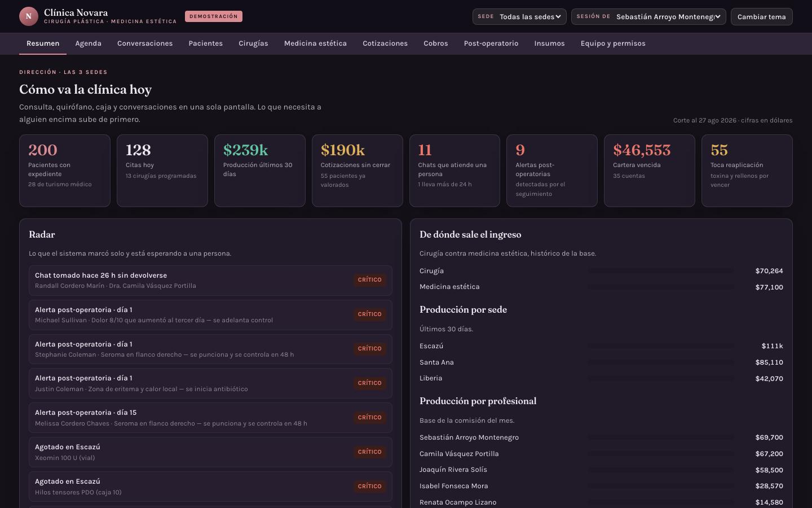Click the Santa Ana production bar
Image resolution: width=812 pixels, height=508 pixels.
(661, 362)
